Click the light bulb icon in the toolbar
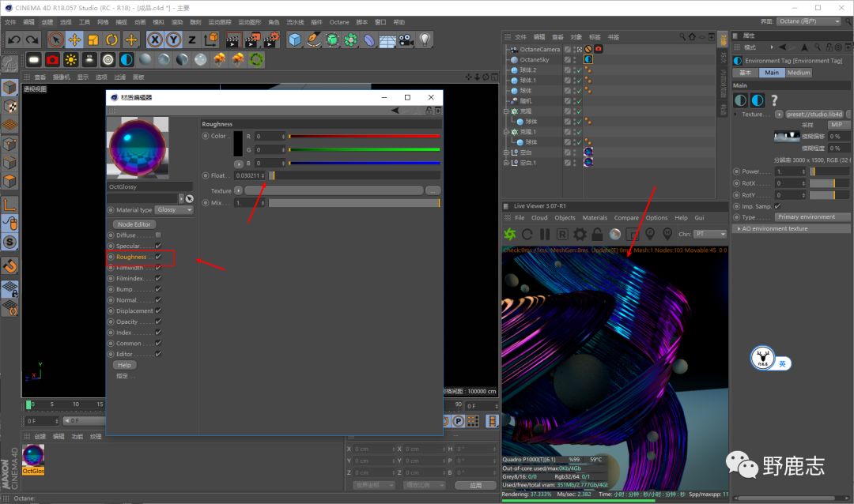This screenshot has width=854, height=504. point(425,39)
